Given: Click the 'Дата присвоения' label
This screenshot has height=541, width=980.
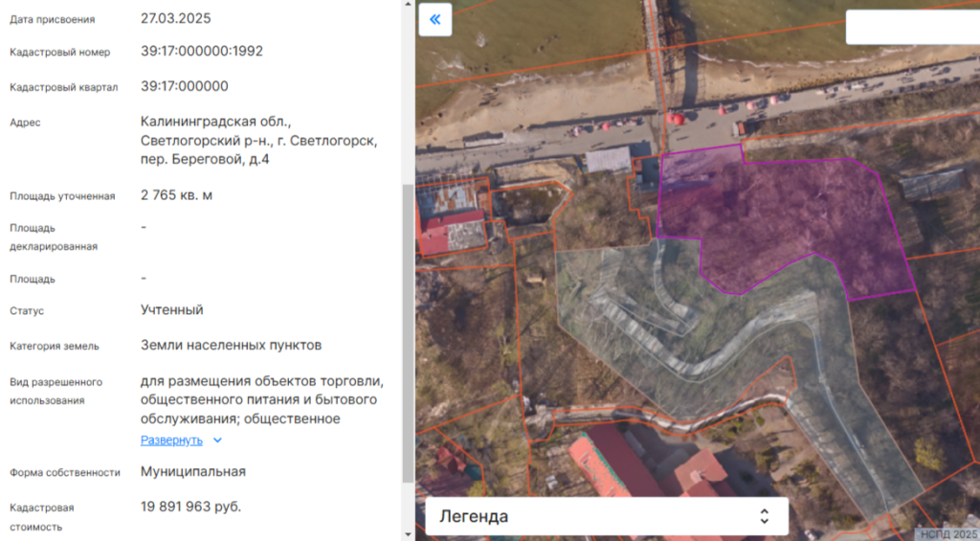Looking at the screenshot, I should [53, 19].
